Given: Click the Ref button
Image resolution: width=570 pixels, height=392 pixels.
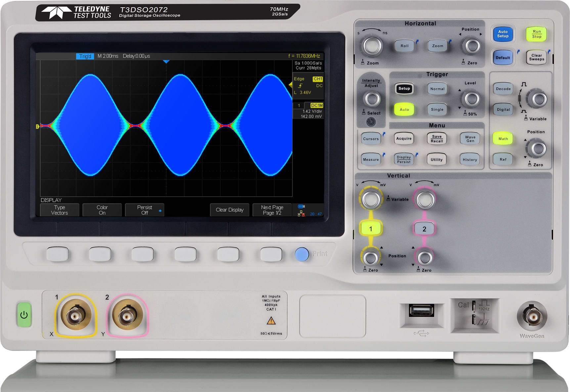Looking at the screenshot, I should click(x=503, y=159).
